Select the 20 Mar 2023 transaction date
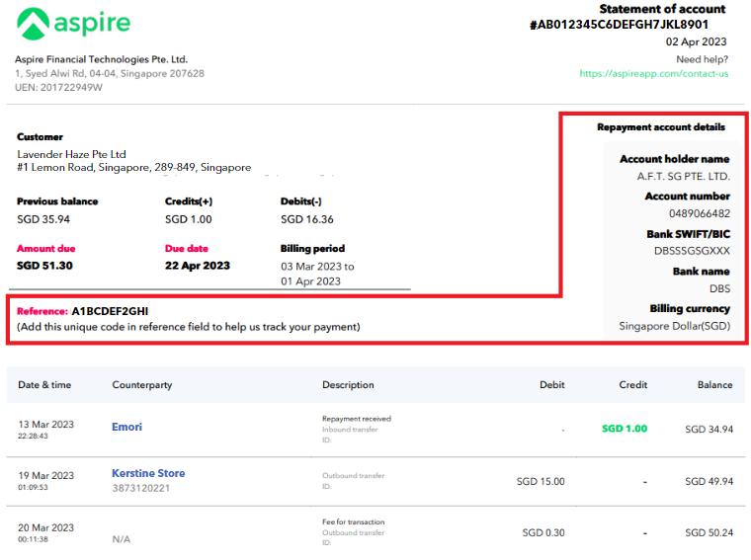 pos(46,528)
